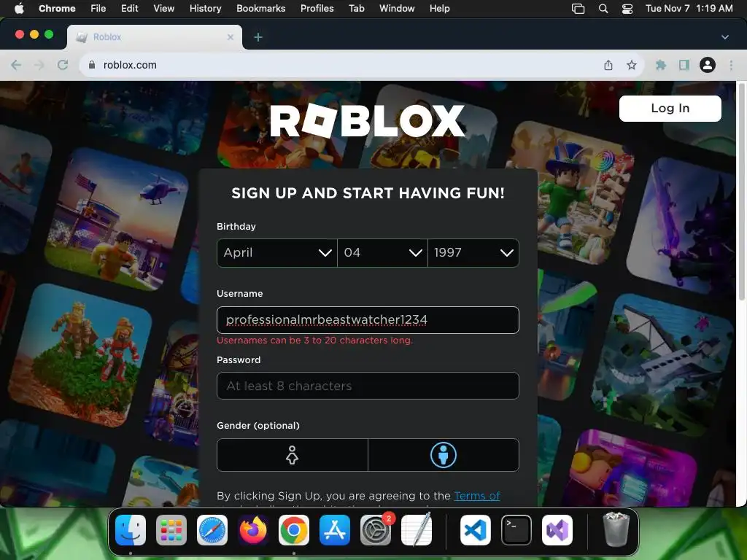The height and width of the screenshot is (560, 747).
Task: Click the back navigation arrow
Action: [x=16, y=65]
